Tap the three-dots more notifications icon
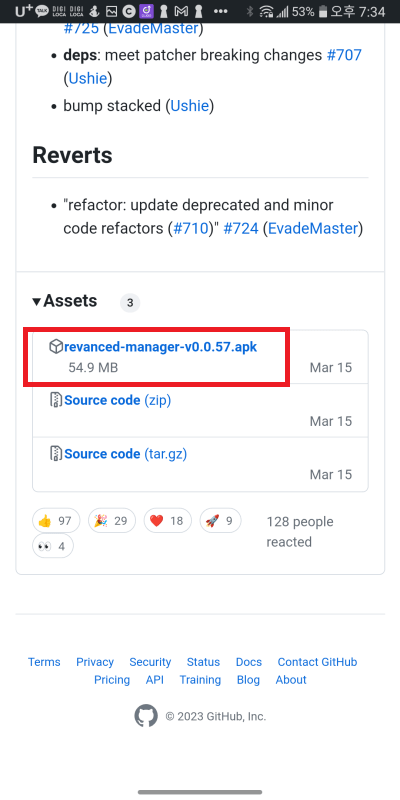The width and height of the screenshot is (400, 800). 220,12
